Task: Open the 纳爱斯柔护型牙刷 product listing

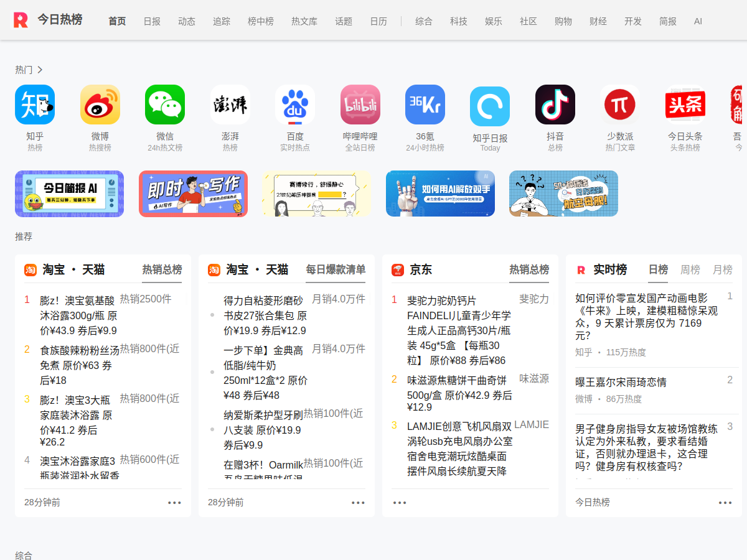Action: [x=263, y=430]
